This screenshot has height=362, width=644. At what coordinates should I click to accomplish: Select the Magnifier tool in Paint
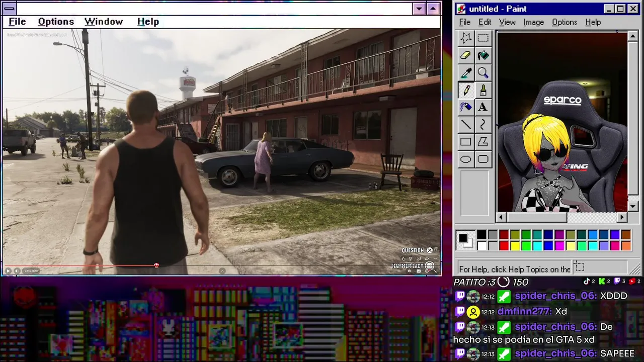[x=483, y=73]
